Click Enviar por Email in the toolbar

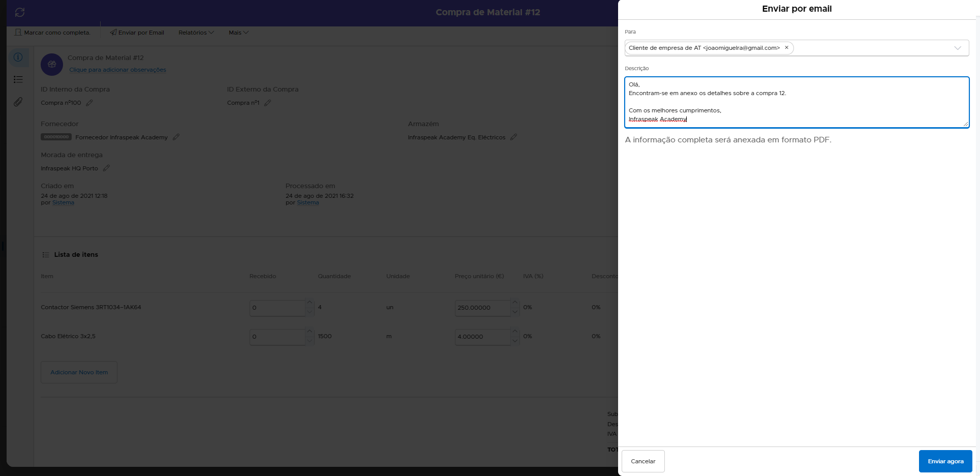tap(137, 33)
